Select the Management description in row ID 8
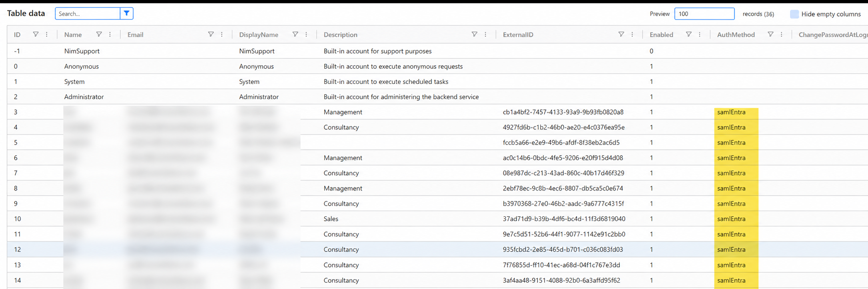This screenshot has width=868, height=289. click(343, 188)
